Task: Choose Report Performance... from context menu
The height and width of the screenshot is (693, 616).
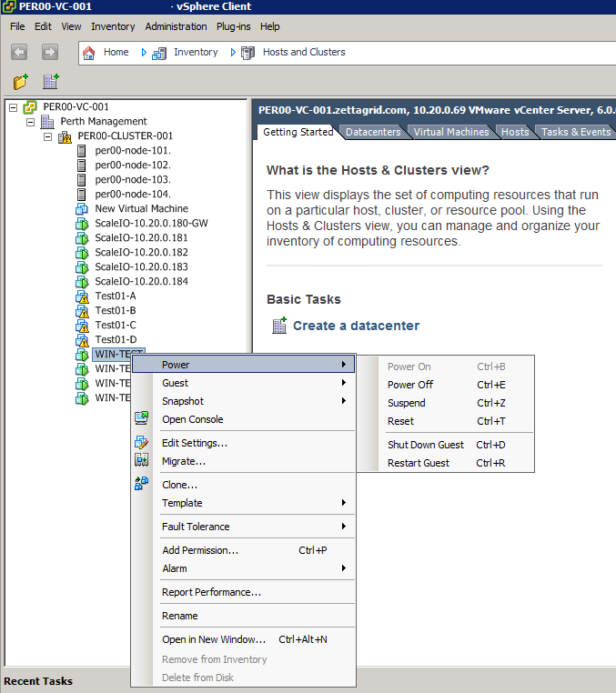Action: point(244,592)
